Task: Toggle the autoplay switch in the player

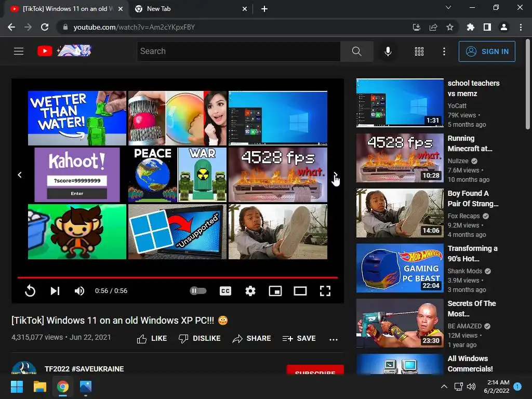Action: click(x=198, y=291)
